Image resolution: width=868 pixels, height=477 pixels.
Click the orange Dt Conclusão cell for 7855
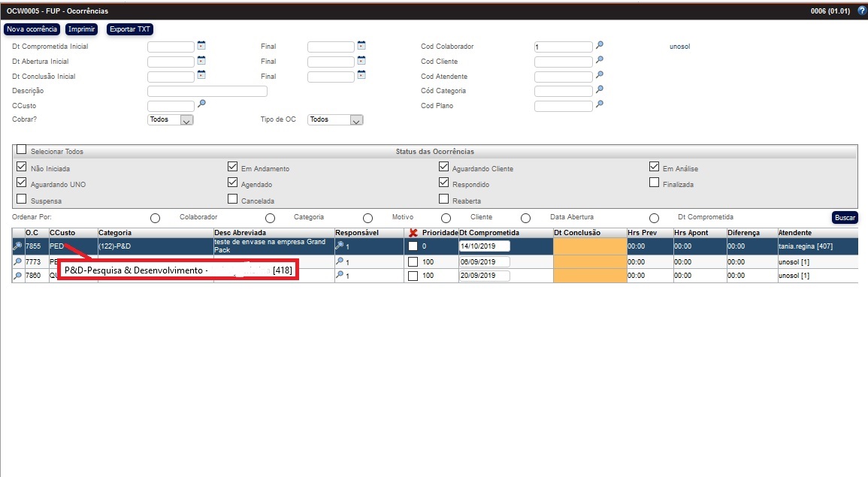point(589,246)
